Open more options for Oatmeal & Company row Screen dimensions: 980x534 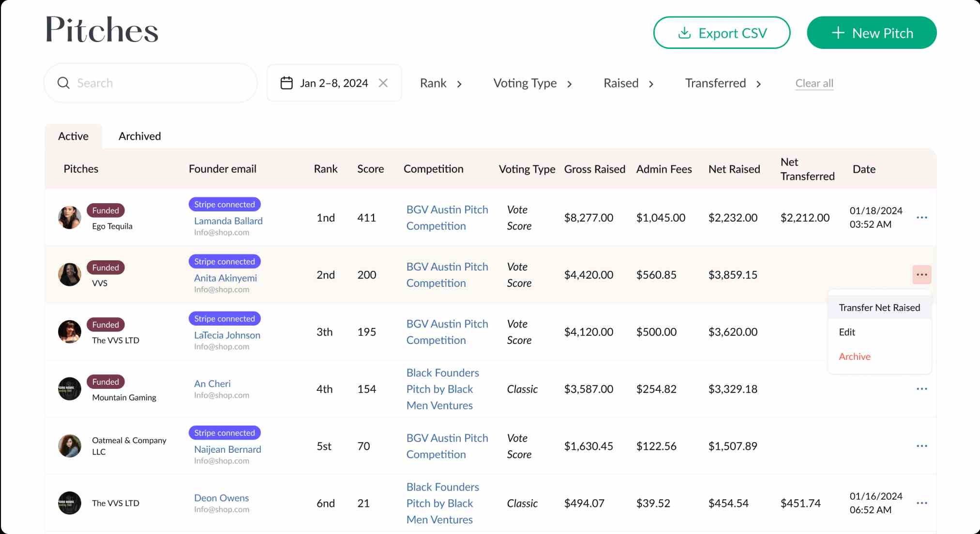[x=921, y=446]
